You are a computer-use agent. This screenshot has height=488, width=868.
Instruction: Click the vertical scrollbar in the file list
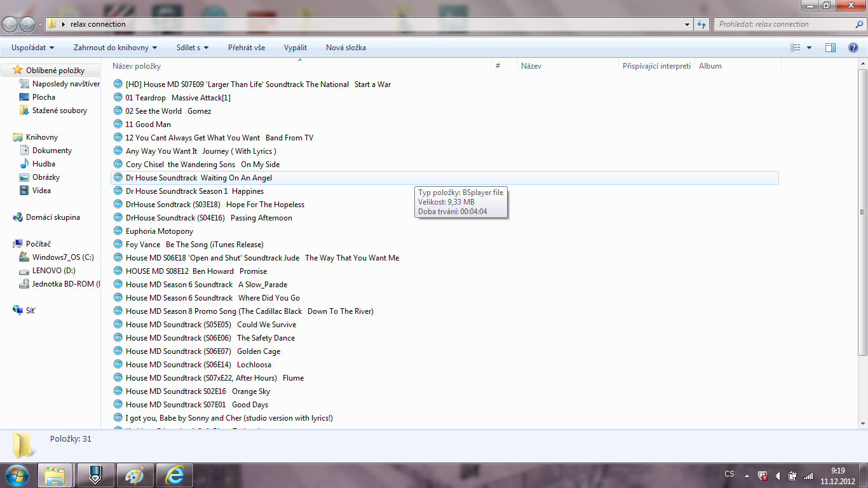point(862,213)
